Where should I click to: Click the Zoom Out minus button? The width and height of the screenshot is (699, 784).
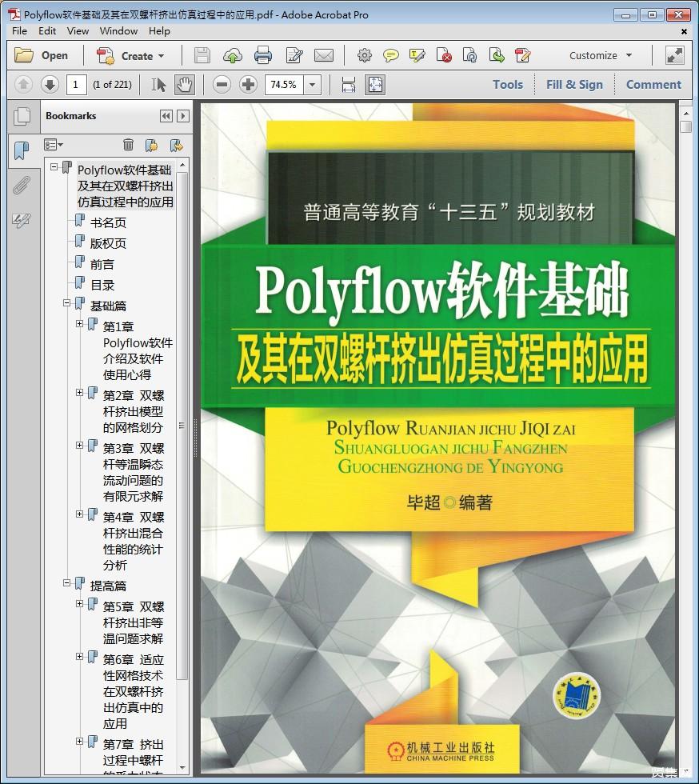pos(222,85)
